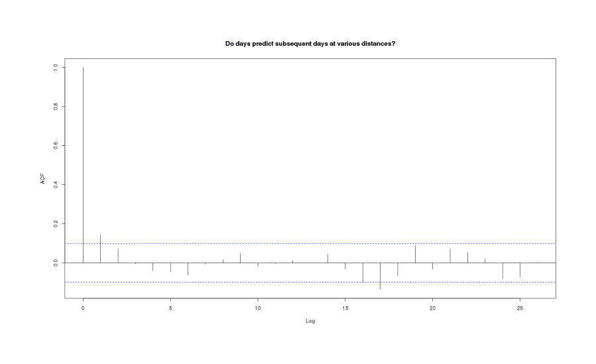596x364 pixels.
Task: Click the x-axis tick label 5
Action: [170, 308]
